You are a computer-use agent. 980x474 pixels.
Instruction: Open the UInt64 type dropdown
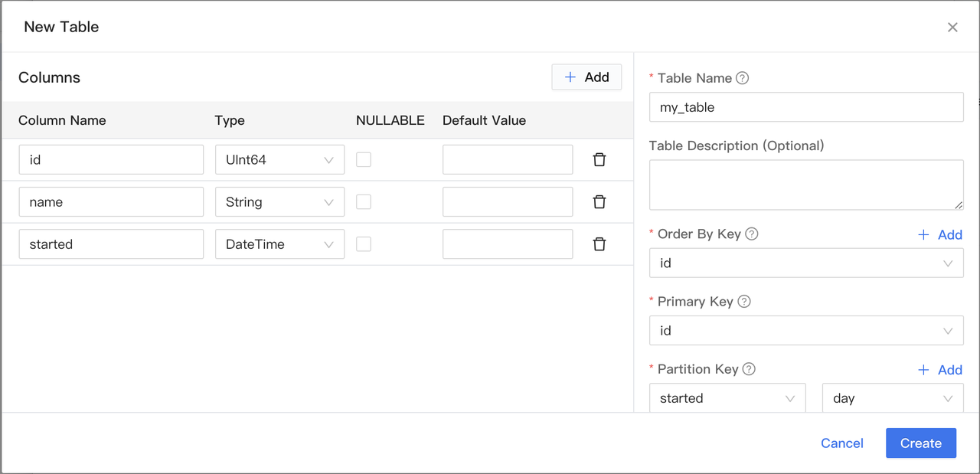pos(279,160)
